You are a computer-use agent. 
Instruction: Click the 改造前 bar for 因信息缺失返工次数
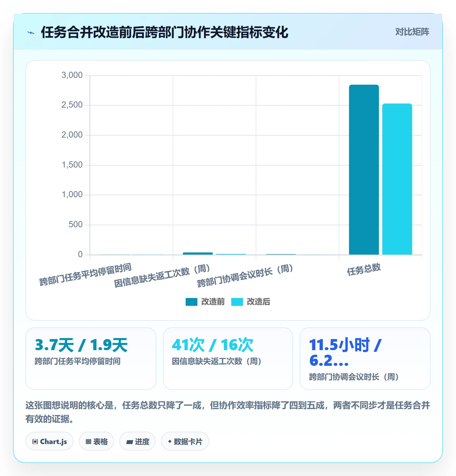198,253
